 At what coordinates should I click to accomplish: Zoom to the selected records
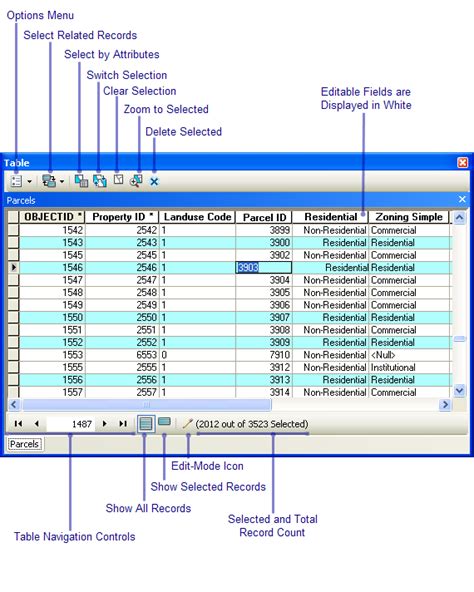tap(136, 181)
